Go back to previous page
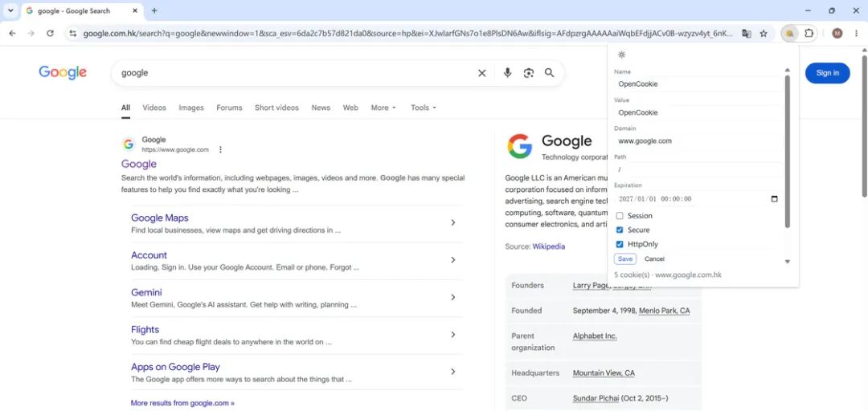The width and height of the screenshot is (868, 411). point(12,33)
